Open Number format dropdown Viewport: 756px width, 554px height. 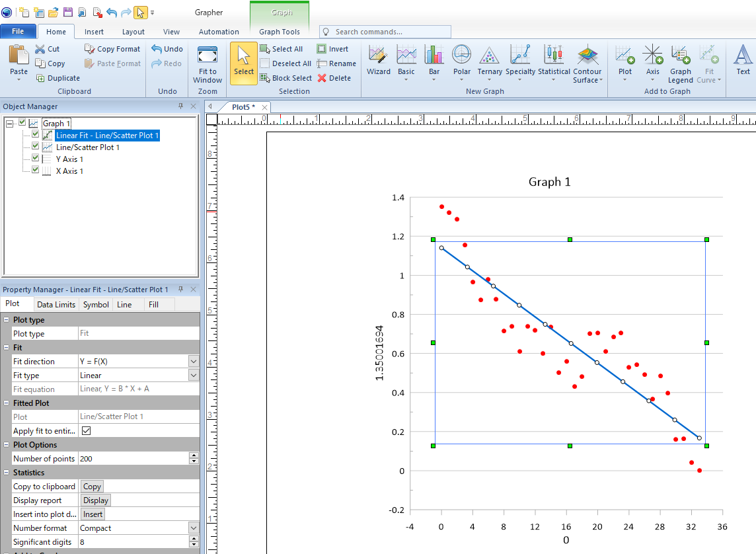194,528
